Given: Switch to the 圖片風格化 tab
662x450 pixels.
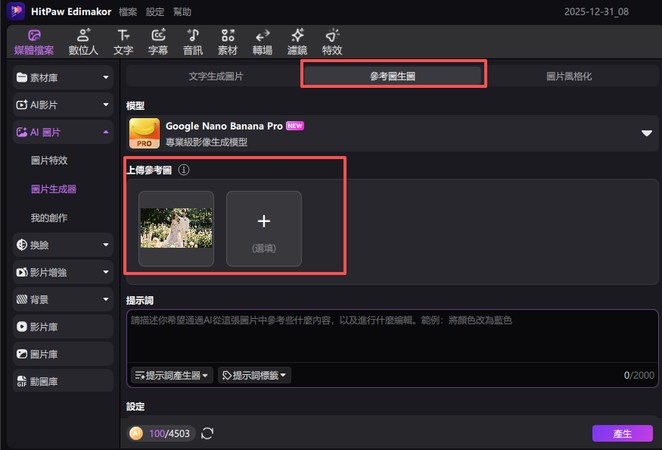Looking at the screenshot, I should click(x=569, y=76).
